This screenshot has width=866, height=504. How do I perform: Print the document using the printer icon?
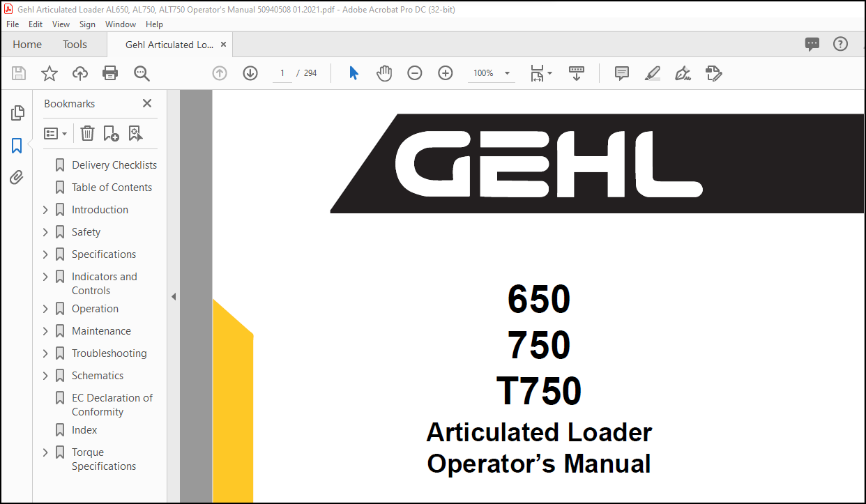pos(110,73)
